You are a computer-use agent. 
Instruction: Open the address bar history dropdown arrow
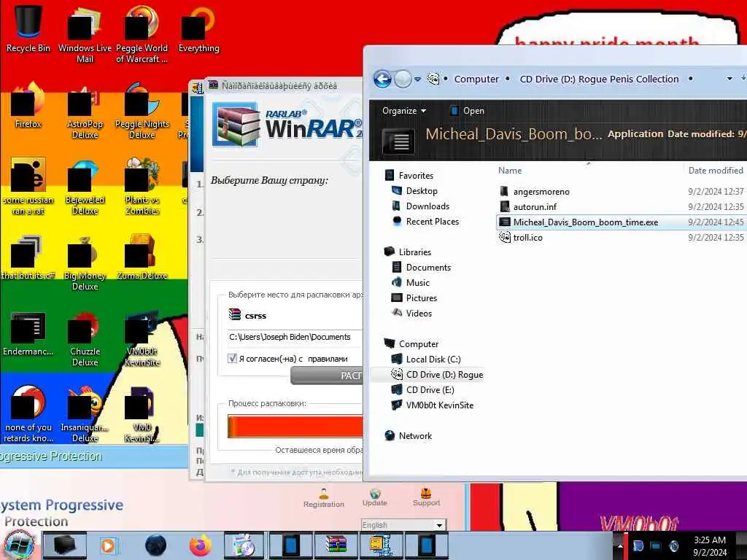pos(729,79)
